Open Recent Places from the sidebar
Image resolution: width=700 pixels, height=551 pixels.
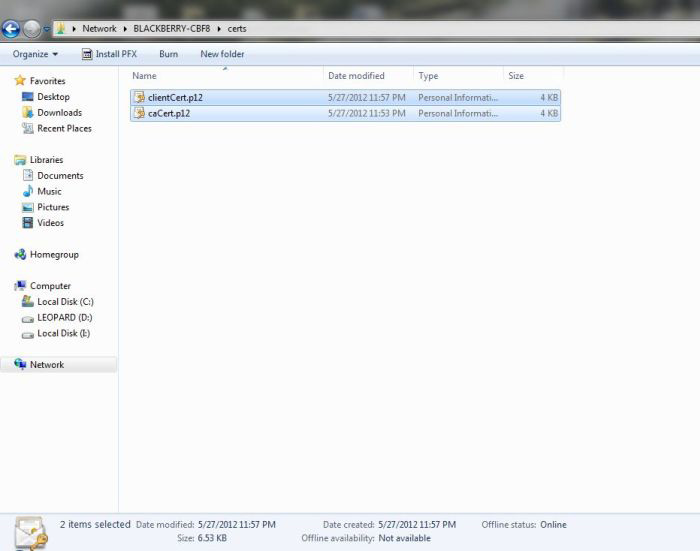click(64, 129)
